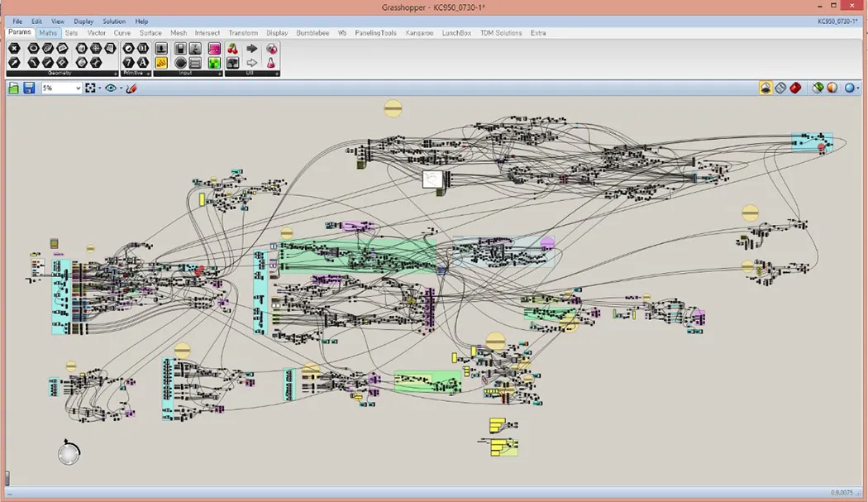Viewport: 868px width, 502px height.
Task: Click the text 'A' parameter icon in Primitive panel
Action: 142,63
